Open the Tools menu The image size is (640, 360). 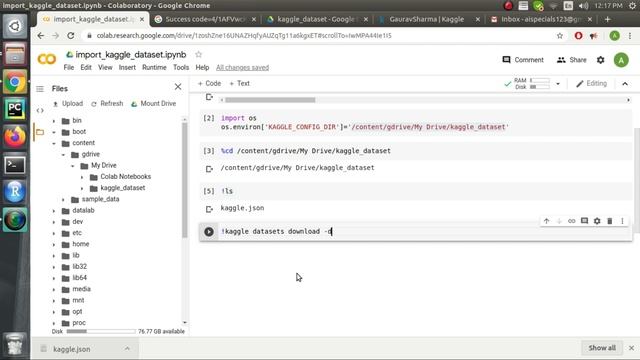[181, 67]
